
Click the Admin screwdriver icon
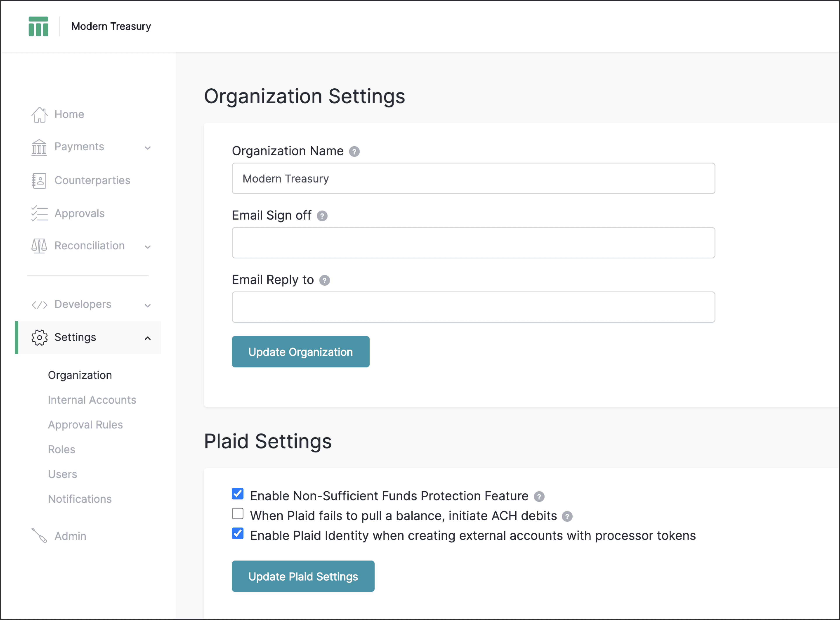click(39, 536)
